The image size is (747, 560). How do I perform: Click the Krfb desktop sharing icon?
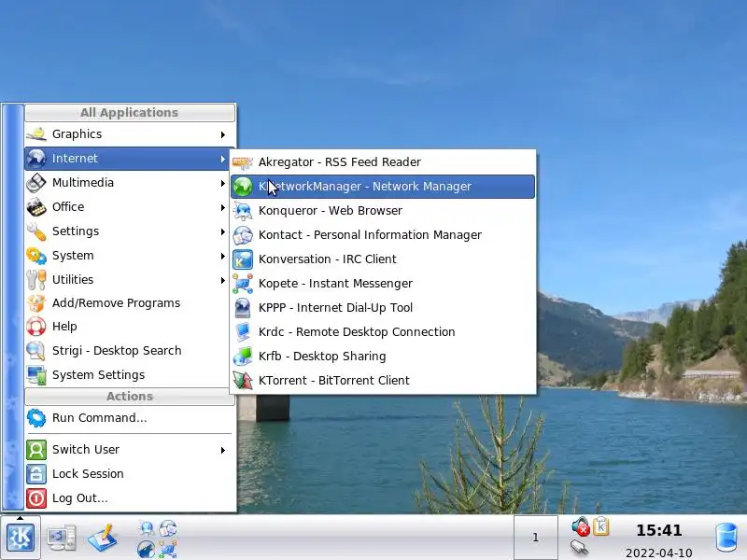[x=243, y=357]
